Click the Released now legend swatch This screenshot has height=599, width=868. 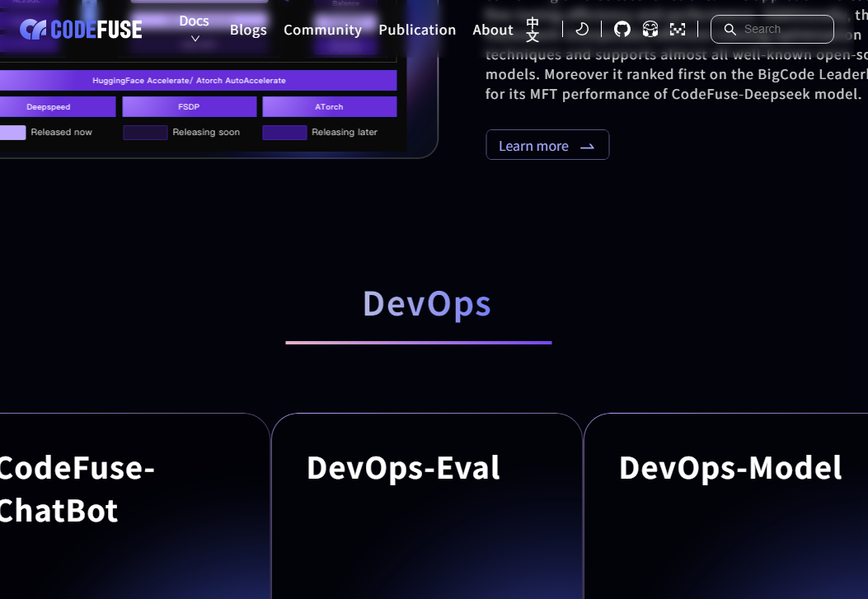coord(12,132)
